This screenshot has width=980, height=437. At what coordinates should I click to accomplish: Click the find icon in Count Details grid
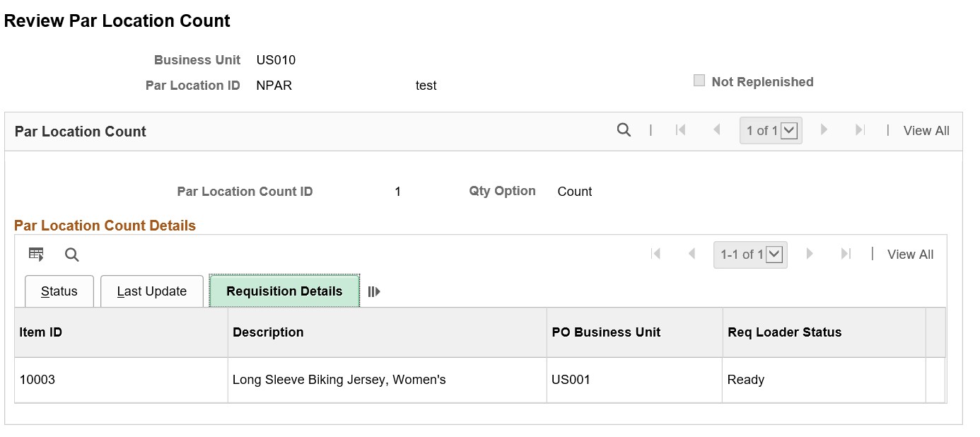[72, 255]
